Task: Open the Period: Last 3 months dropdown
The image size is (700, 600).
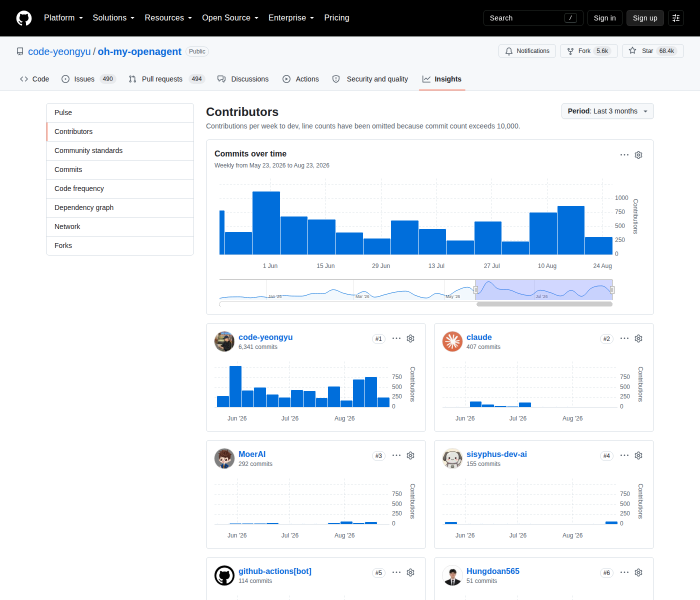Action: click(607, 111)
